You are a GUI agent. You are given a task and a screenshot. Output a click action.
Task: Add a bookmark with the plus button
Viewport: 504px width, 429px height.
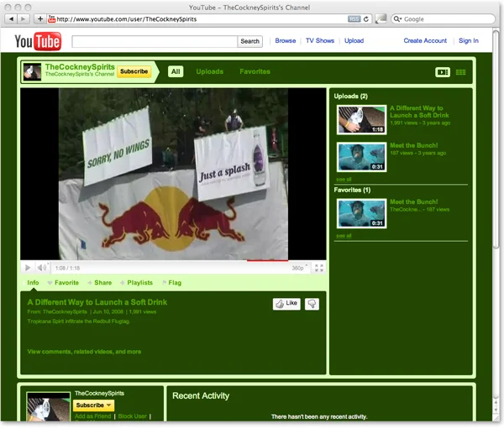point(40,19)
